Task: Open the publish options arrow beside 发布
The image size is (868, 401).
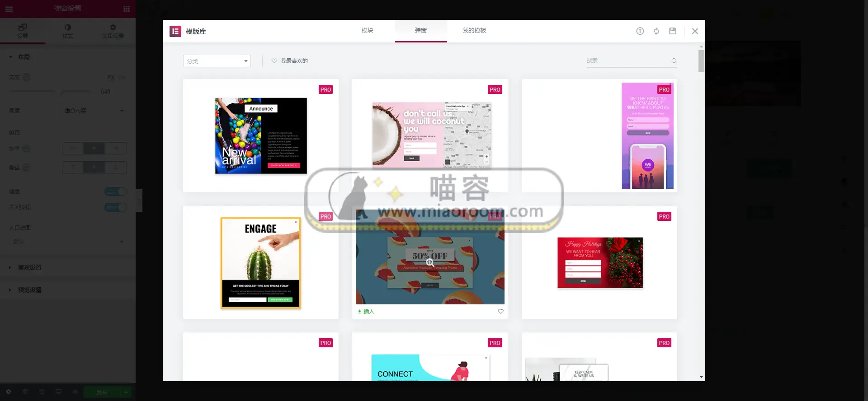Action: 126,392
